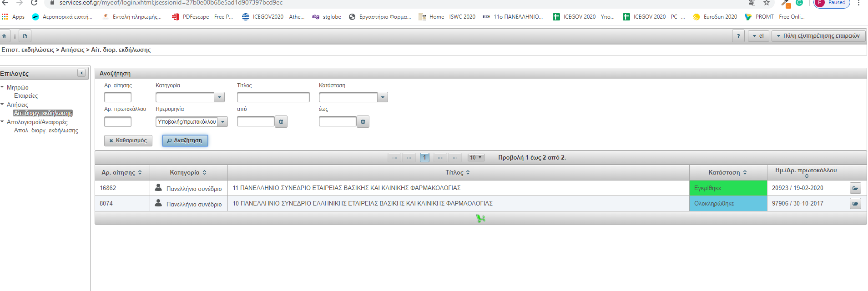The width and height of the screenshot is (868, 291).
Task: Open calendar picker for 'από' date
Action: coord(281,122)
